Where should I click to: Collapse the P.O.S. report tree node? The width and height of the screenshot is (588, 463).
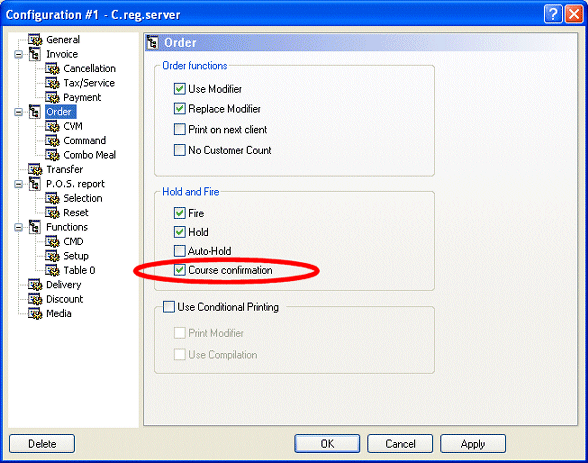18,184
